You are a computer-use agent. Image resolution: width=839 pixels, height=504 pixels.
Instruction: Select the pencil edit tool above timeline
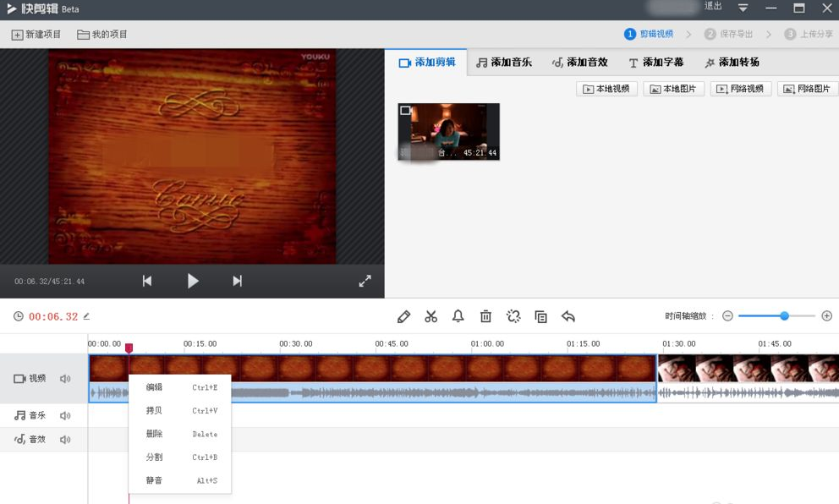[403, 315]
